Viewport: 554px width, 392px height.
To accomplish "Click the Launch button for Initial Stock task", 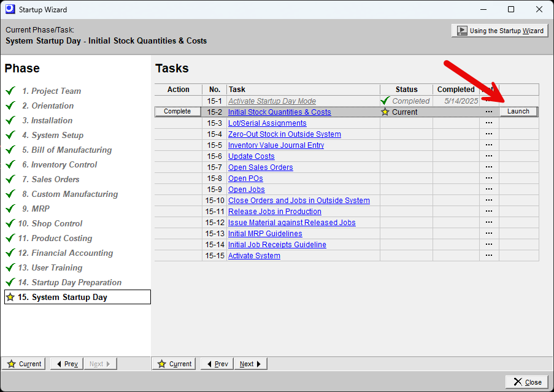I will (x=518, y=112).
